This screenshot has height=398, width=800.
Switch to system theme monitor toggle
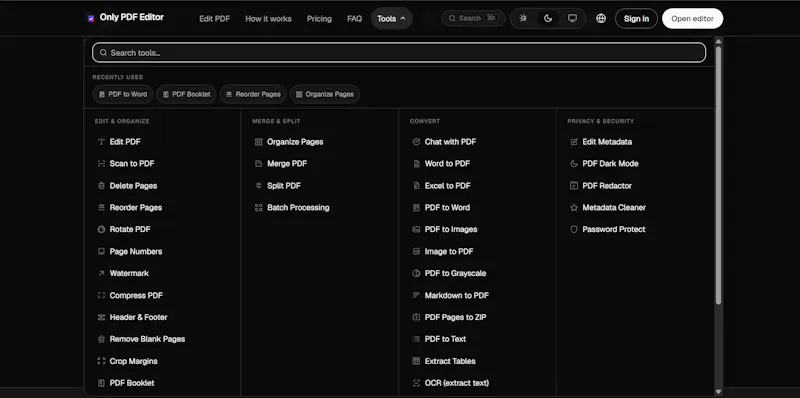point(572,18)
